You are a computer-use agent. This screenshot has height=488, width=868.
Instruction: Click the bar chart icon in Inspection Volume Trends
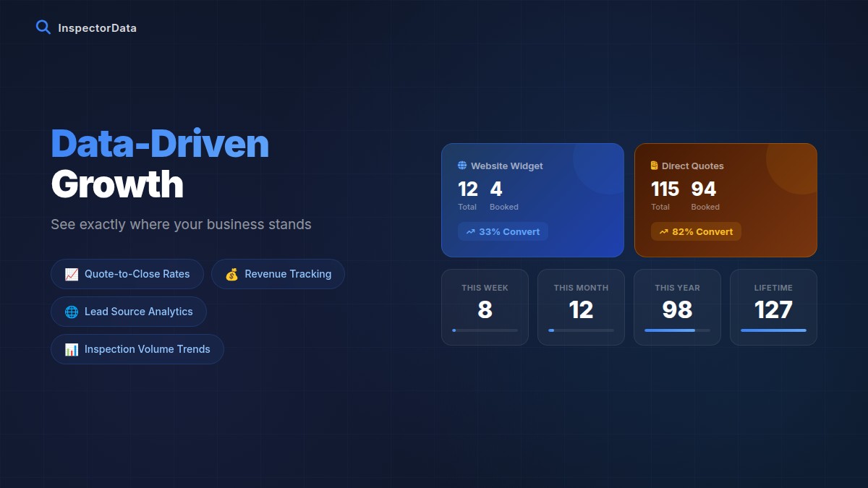[x=72, y=349]
